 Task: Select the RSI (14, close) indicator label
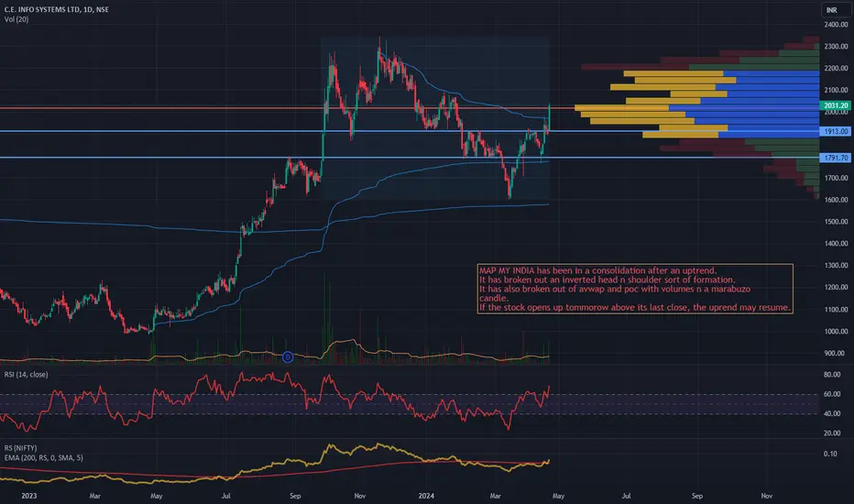tap(27, 374)
